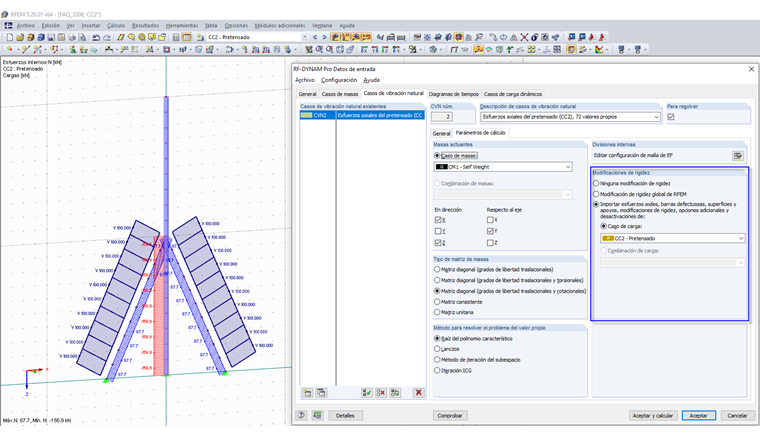Screen dimensions: 760x436
Task: Open the 'CC2 - Pretensado' load case dropdown in dialog
Action: coord(740,238)
